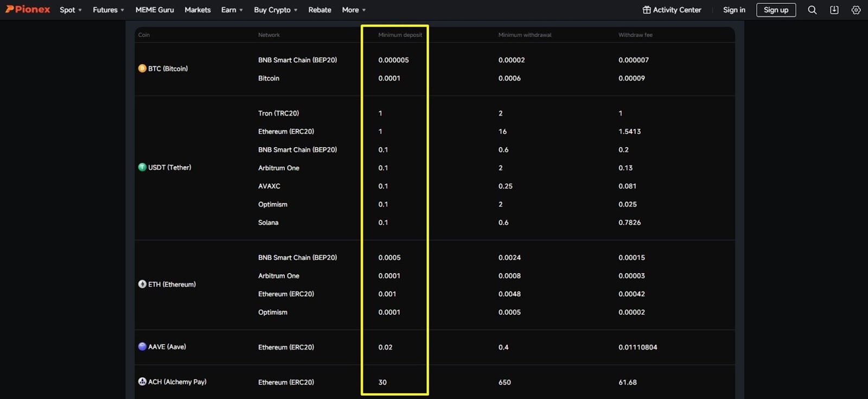
Task: Click BTC minimum deposit 0.000005
Action: 393,60
